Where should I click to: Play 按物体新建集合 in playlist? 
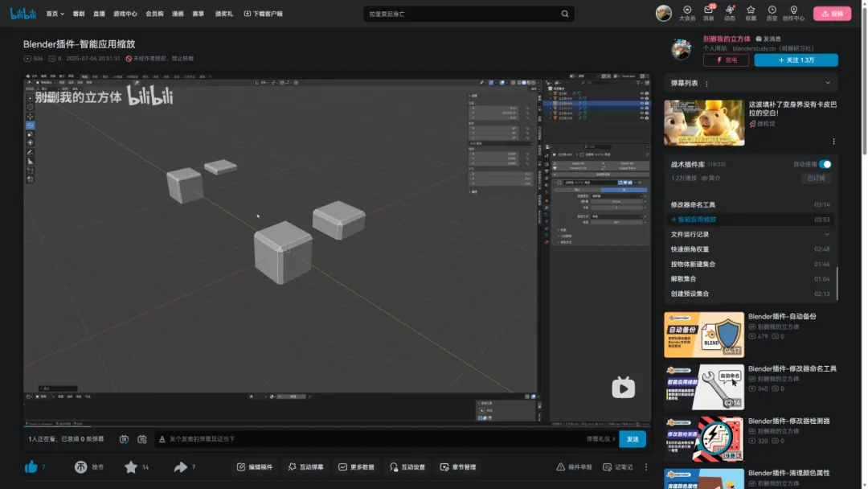pyautogui.click(x=750, y=264)
